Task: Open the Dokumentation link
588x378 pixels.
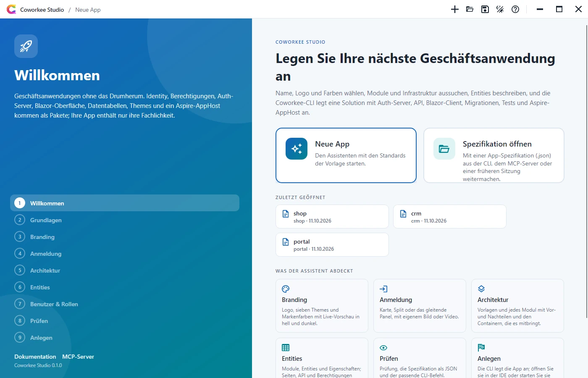Action: click(35, 357)
